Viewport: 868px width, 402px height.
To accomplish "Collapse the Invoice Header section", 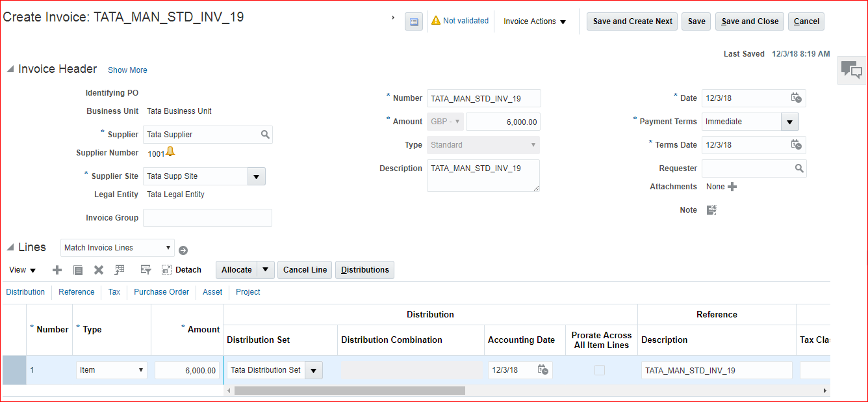I will (10, 70).
